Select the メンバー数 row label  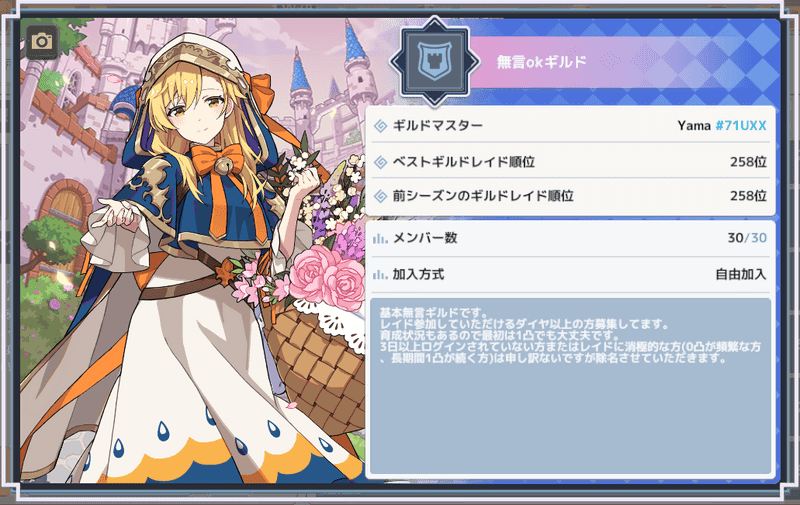coord(425,238)
